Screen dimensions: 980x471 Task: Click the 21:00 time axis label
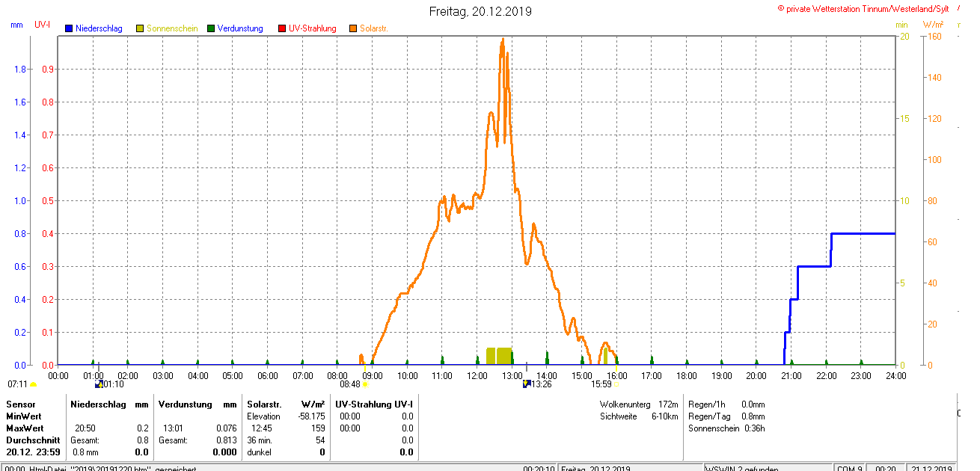(x=791, y=375)
